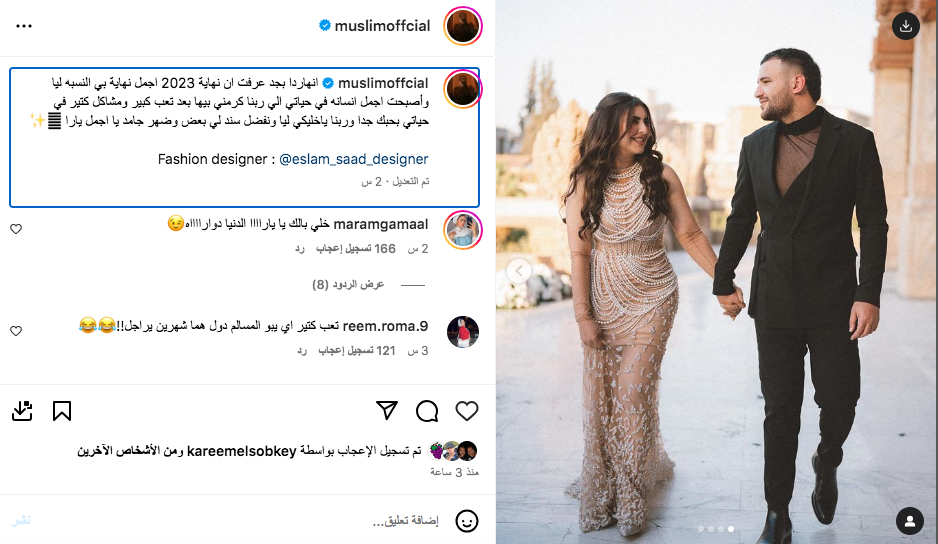
Task: Open the muslimoffcial username in the header
Action: coord(382,26)
